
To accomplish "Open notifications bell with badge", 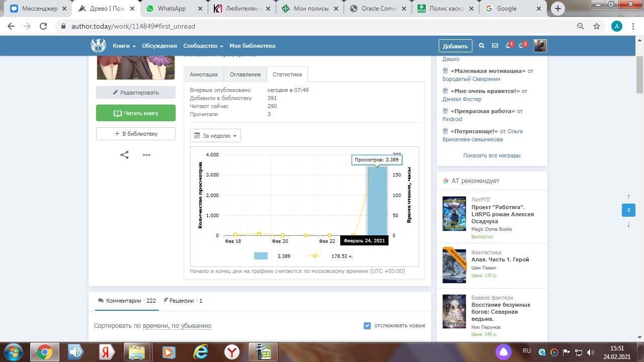I will [x=509, y=46].
